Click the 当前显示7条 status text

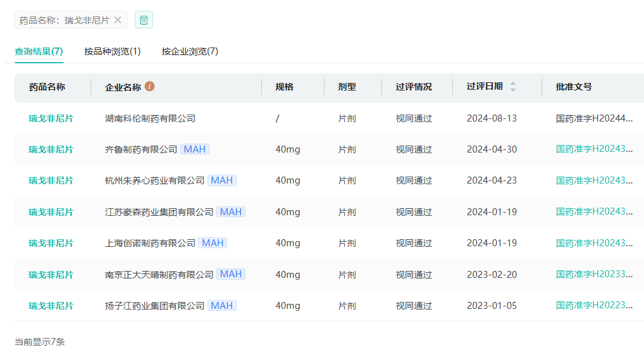(40, 342)
